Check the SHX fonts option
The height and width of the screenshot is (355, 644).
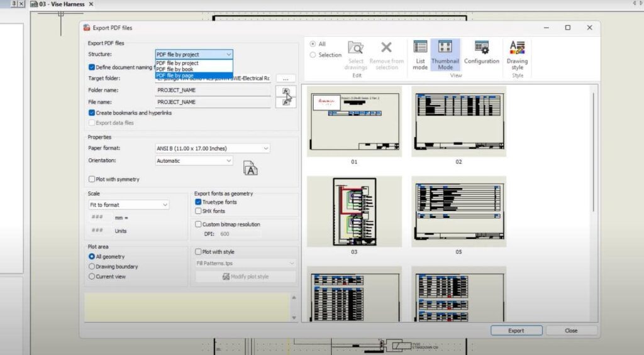pos(198,211)
